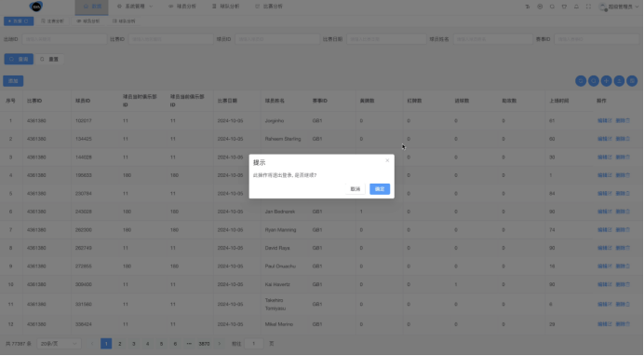The image size is (644, 356).
Task: Open the theme shirt icon in top bar
Action: (x=564, y=7)
